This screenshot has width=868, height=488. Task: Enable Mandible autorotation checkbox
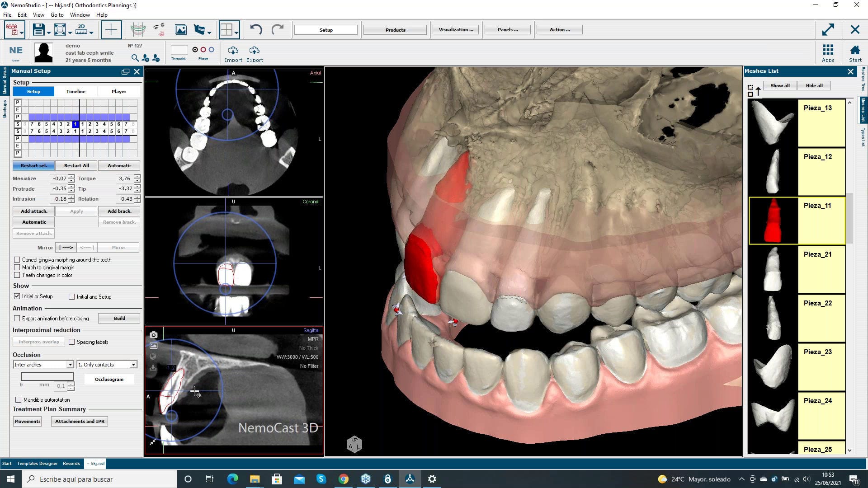(19, 400)
